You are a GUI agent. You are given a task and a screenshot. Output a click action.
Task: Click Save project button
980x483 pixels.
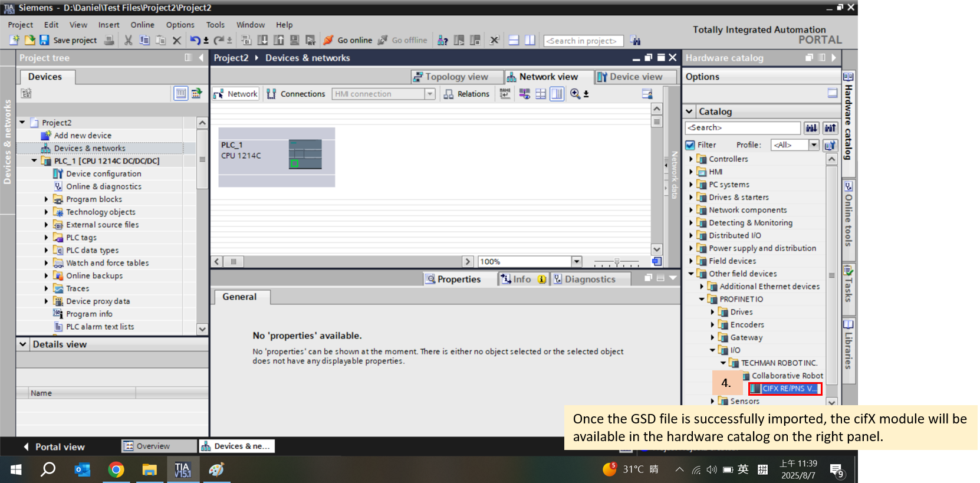[x=68, y=40]
